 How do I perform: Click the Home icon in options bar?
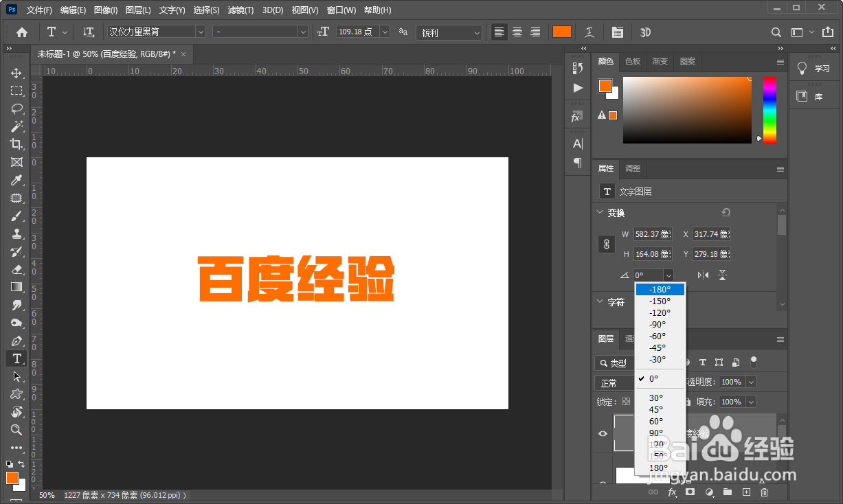tap(22, 32)
